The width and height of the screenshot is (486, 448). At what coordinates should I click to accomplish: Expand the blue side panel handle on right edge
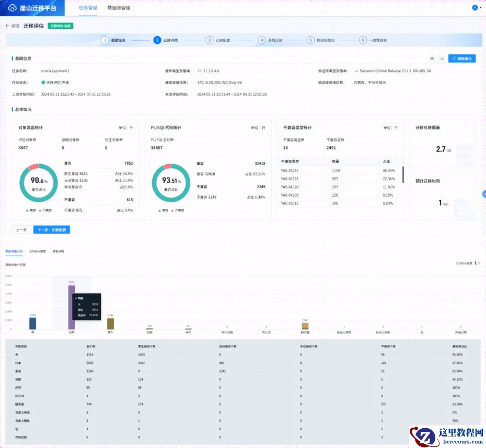(x=483, y=194)
